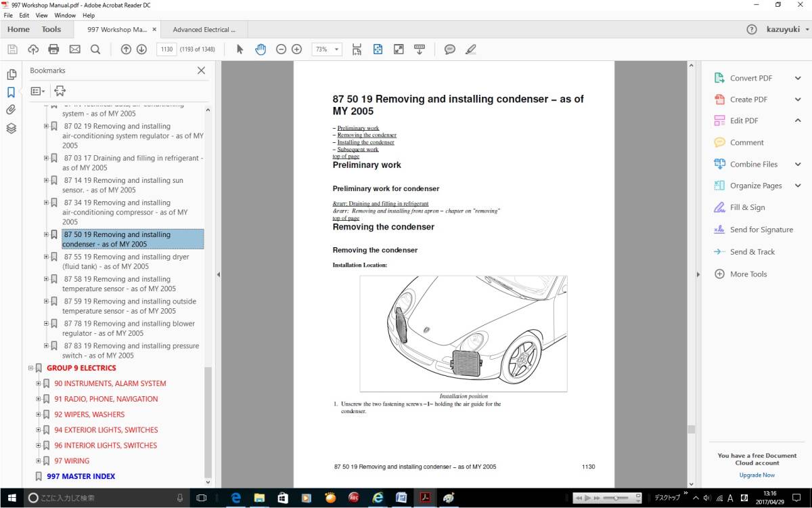
Task: Add a sticky note comment
Action: tap(450, 49)
